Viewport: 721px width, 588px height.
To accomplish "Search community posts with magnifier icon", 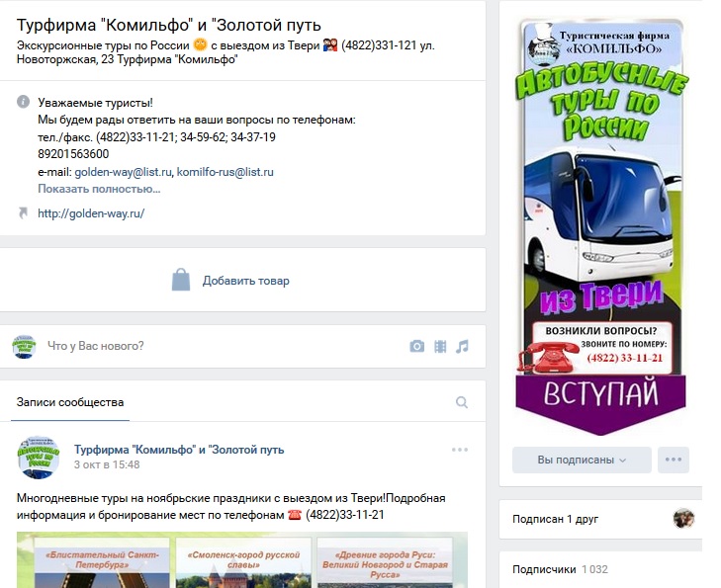I will tap(462, 402).
